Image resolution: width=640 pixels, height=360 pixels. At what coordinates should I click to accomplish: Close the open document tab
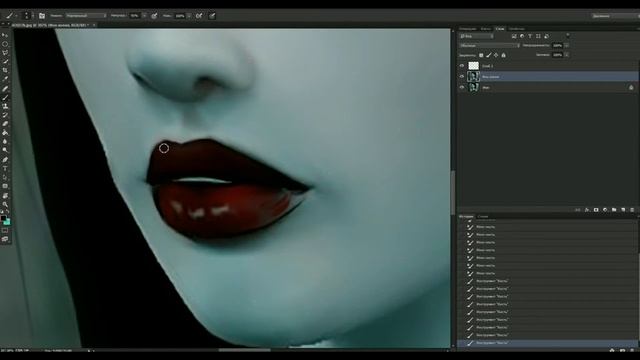click(x=94, y=25)
